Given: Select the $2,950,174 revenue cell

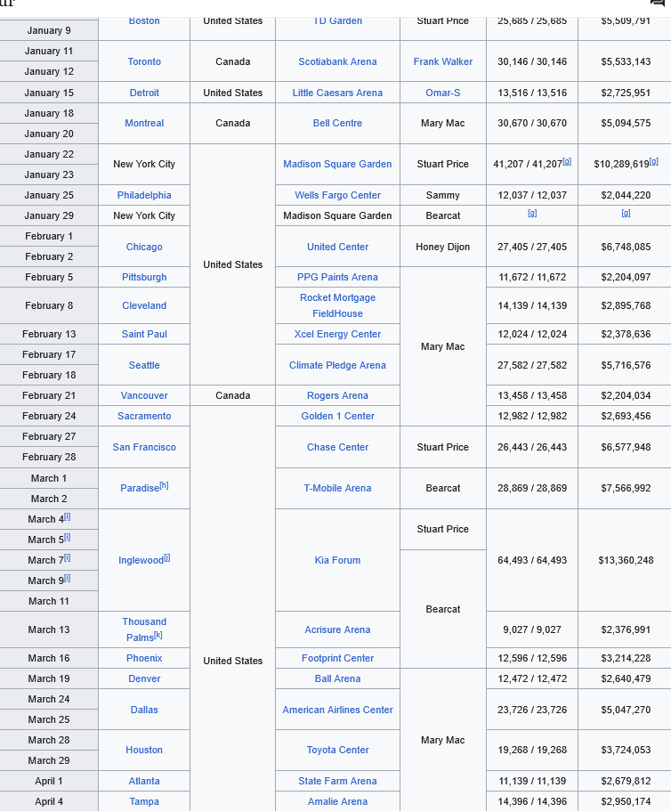Looking at the screenshot, I should pyautogui.click(x=626, y=801).
